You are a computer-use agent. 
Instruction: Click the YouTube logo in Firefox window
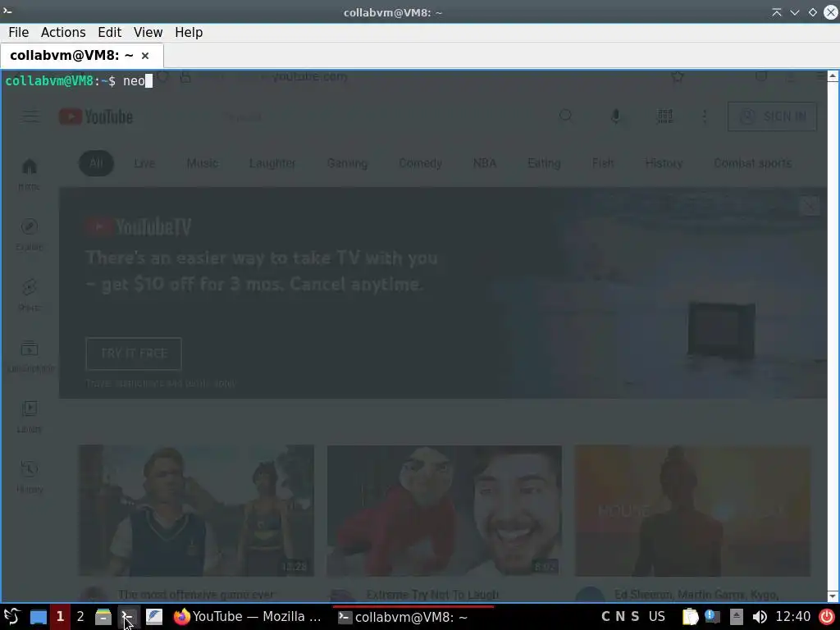[96, 116]
